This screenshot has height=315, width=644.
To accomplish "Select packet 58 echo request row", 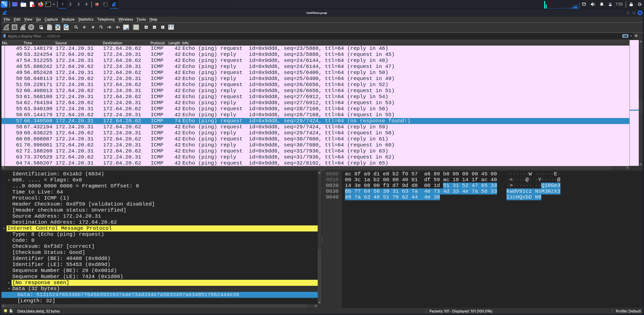I will (315, 127).
